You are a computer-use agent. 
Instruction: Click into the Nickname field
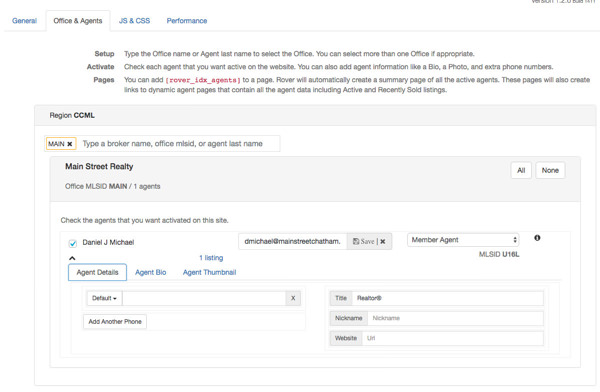tap(455, 318)
